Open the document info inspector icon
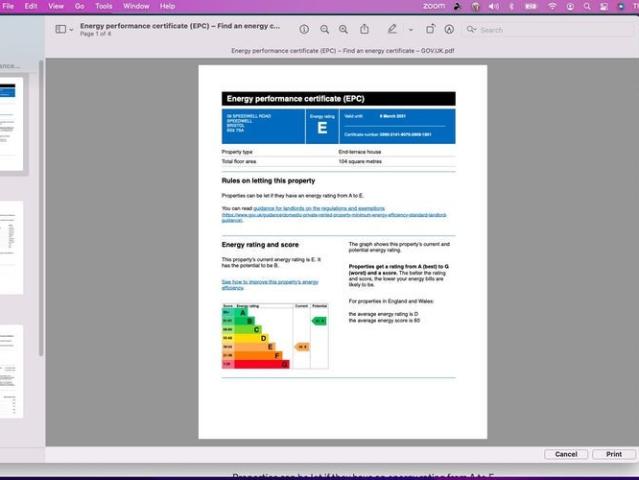This screenshot has width=639, height=480. (304, 29)
